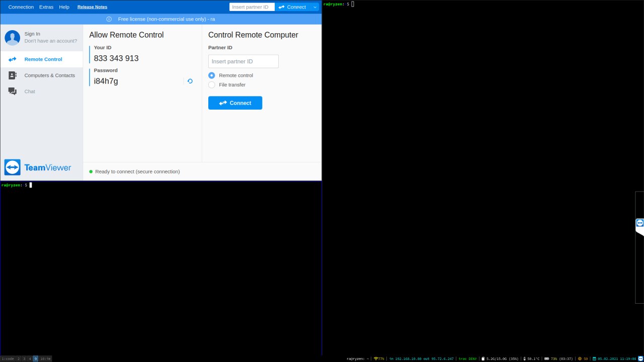Open the Chat tab
This screenshot has height=362, width=644.
click(42, 92)
